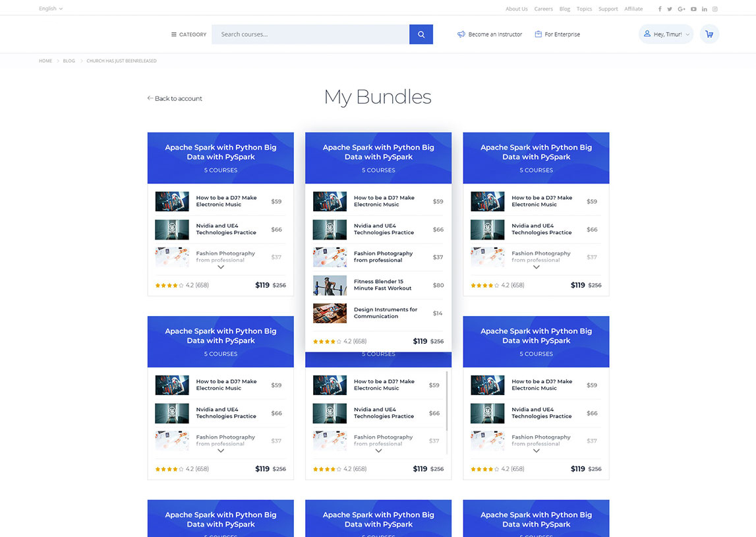This screenshot has width=756, height=537.
Task: Click the Google Plus icon
Action: 682,9
